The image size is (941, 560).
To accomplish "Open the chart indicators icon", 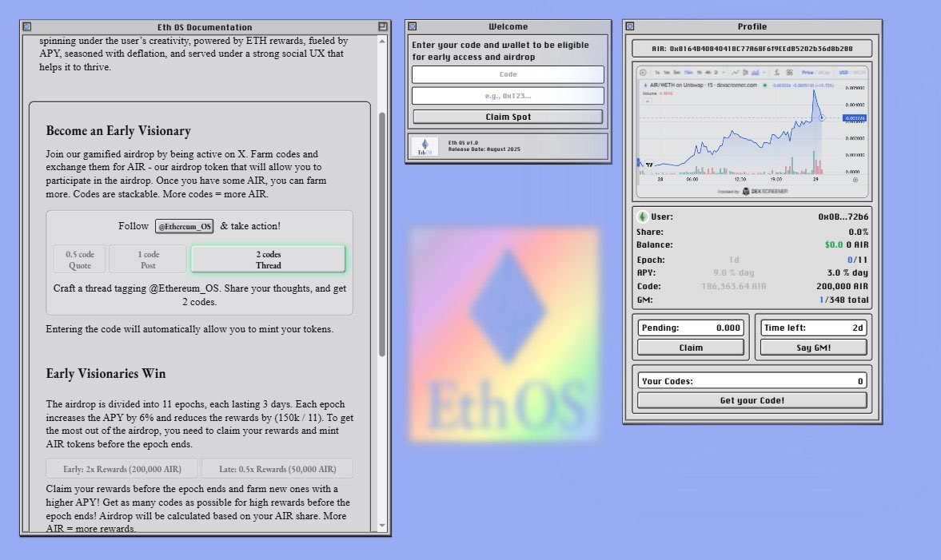I will 776,73.
